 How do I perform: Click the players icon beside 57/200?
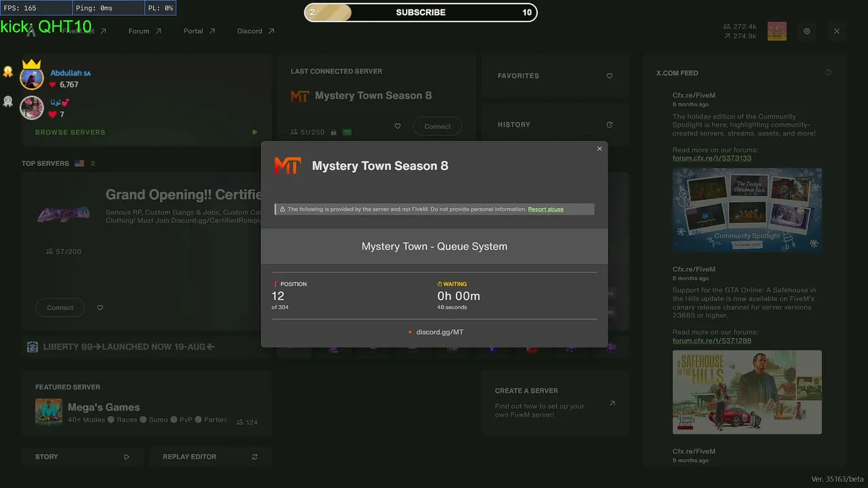50,251
